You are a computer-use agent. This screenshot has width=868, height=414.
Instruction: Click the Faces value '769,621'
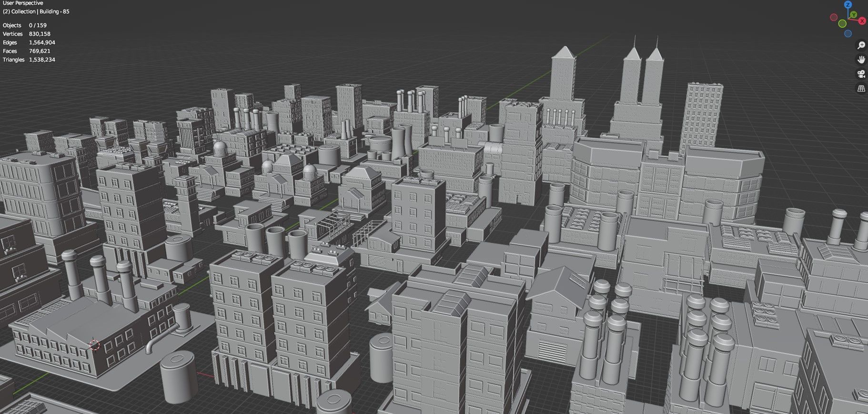tap(40, 51)
